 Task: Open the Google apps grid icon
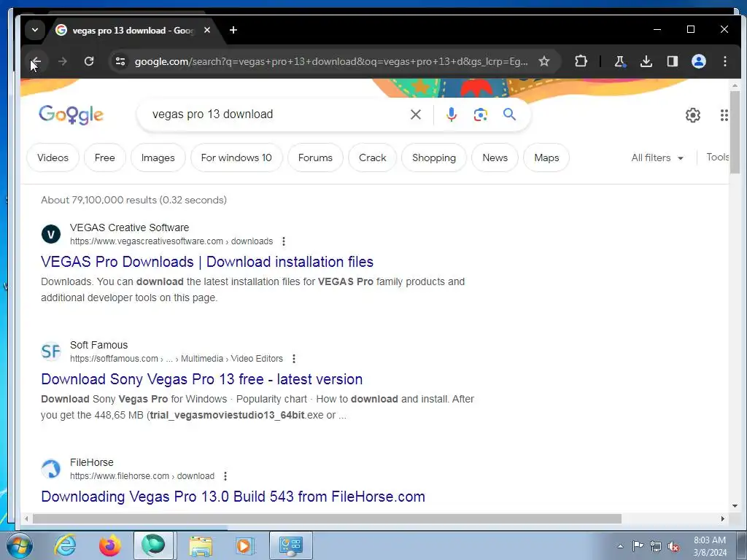(724, 114)
